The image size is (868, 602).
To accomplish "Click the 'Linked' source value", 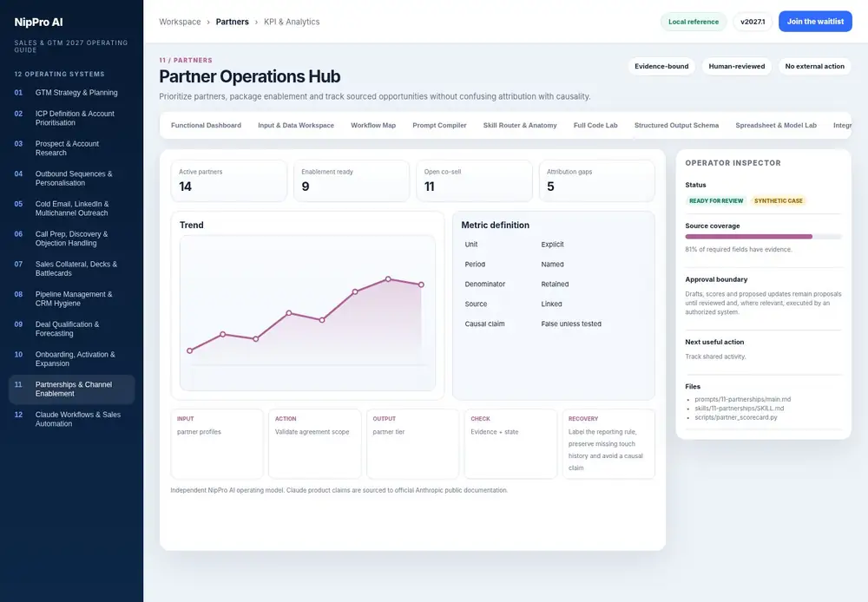I will click(551, 304).
